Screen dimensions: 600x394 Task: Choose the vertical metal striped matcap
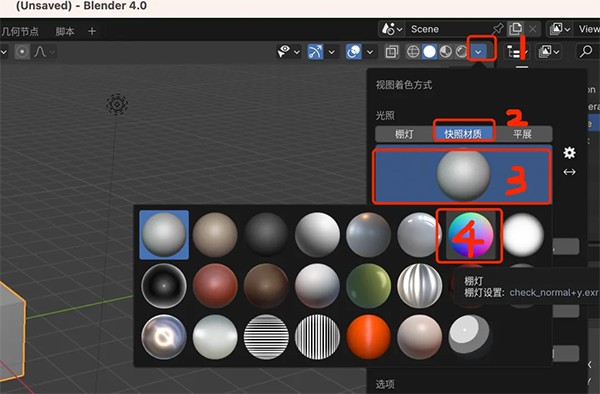coord(420,286)
